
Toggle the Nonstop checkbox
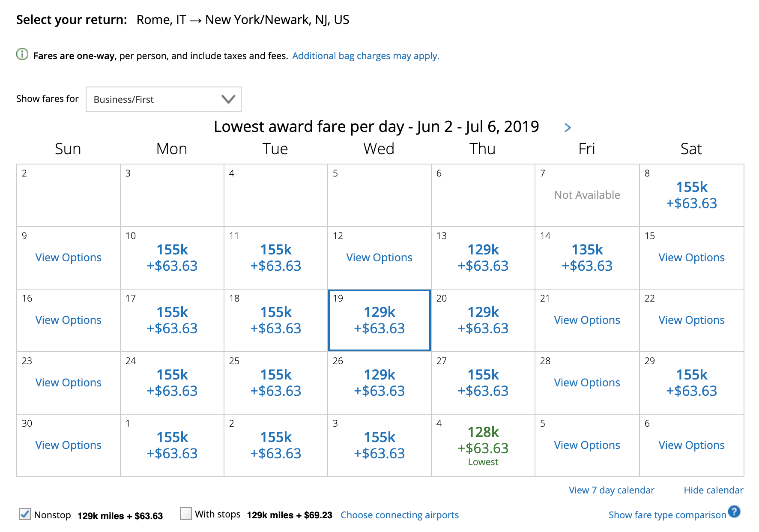[25, 514]
